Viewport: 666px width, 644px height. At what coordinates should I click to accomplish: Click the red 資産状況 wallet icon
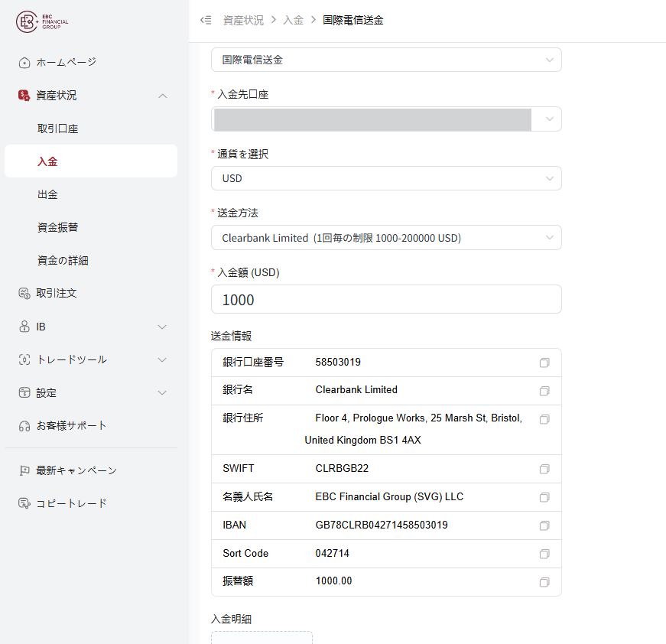(x=24, y=96)
